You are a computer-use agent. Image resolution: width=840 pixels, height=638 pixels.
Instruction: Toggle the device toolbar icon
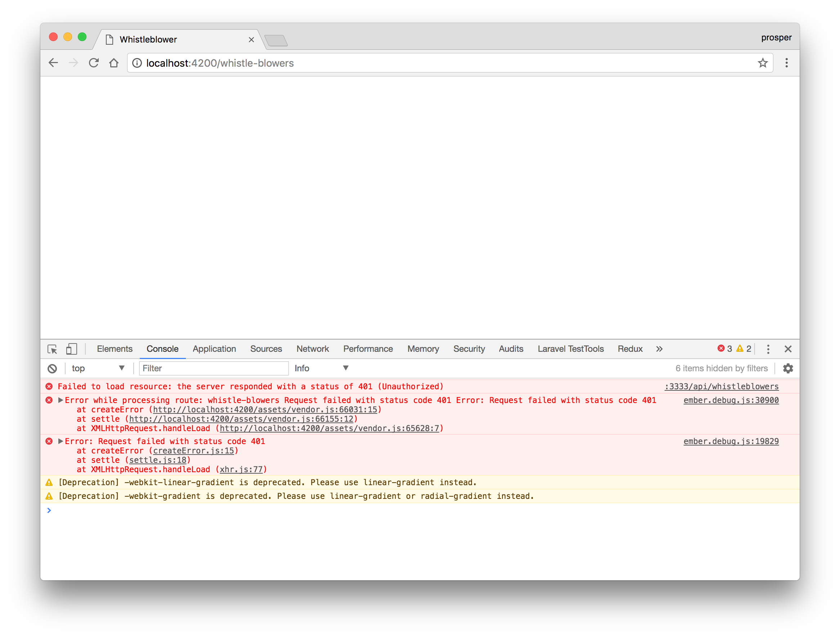click(71, 349)
